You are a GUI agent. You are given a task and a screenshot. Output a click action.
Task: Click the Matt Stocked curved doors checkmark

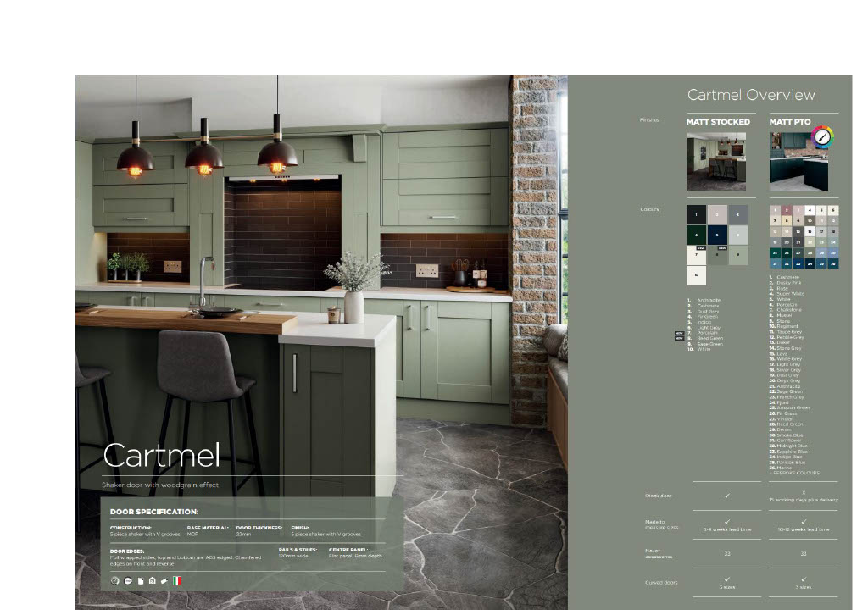click(x=727, y=579)
